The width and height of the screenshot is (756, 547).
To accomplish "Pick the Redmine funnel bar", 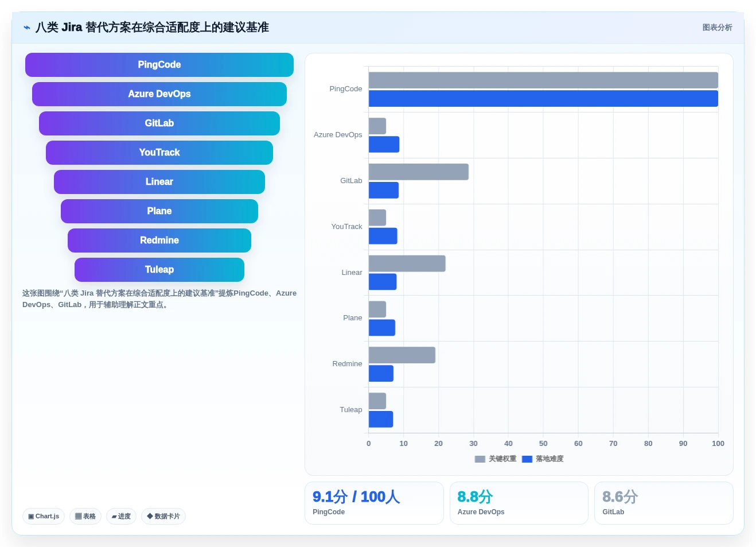I will (x=159, y=240).
